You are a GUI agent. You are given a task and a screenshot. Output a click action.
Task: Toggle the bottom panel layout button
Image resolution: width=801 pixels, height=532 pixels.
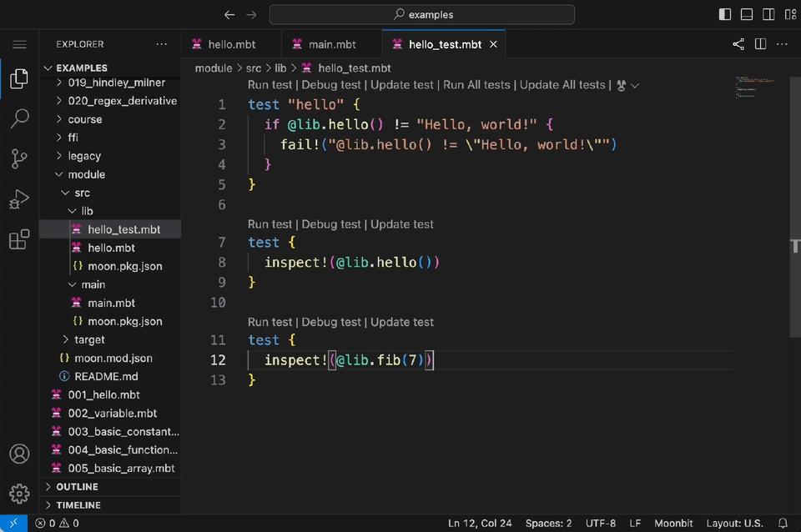click(747, 14)
